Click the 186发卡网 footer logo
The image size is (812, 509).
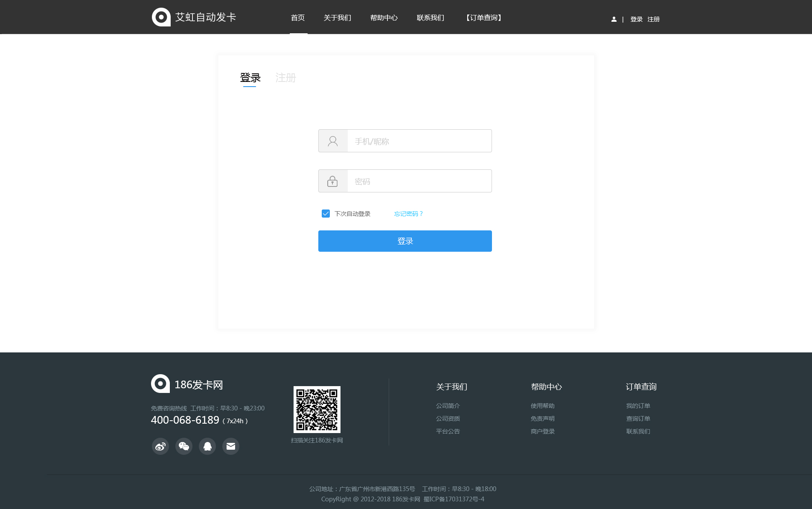coord(187,384)
